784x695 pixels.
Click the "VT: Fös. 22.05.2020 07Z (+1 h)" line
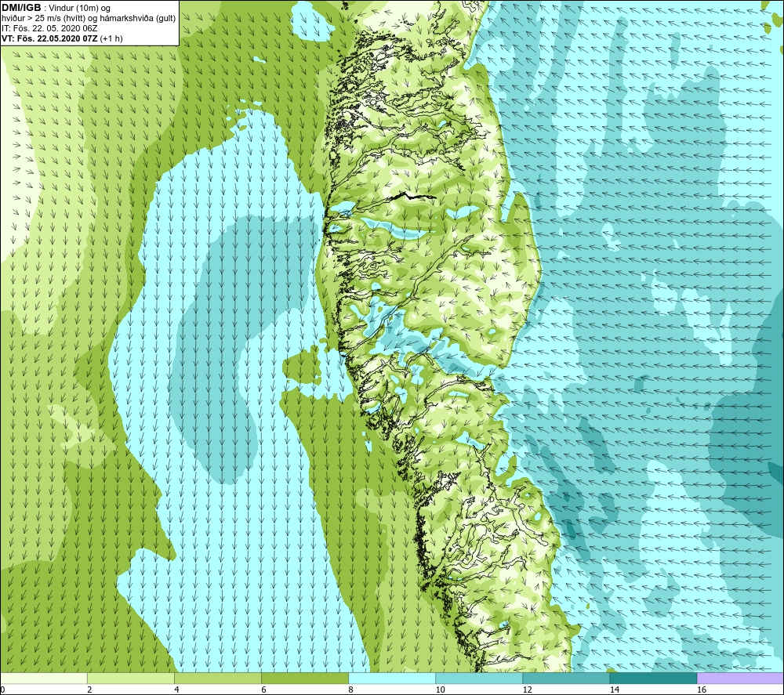click(62, 38)
